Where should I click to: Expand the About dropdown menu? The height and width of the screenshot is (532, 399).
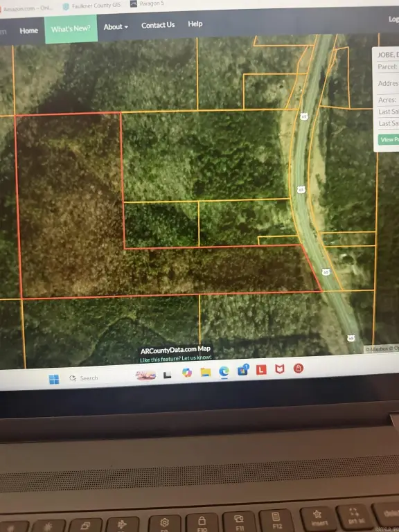coord(116,27)
